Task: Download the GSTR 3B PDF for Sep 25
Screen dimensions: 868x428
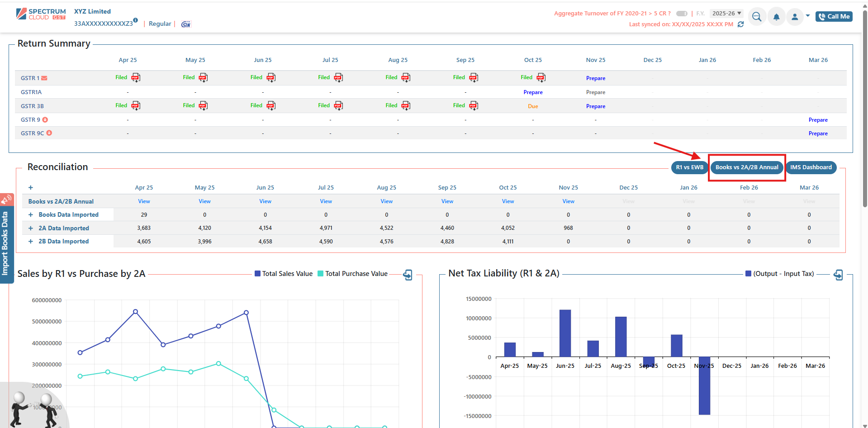Action: (473, 106)
